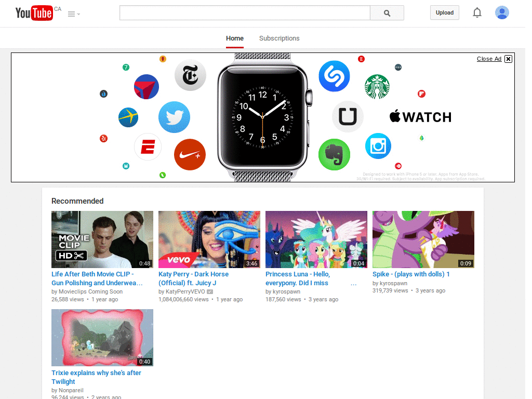Click the small Yelp icon
Image resolution: width=532 pixels, height=399 pixels.
coord(103,138)
